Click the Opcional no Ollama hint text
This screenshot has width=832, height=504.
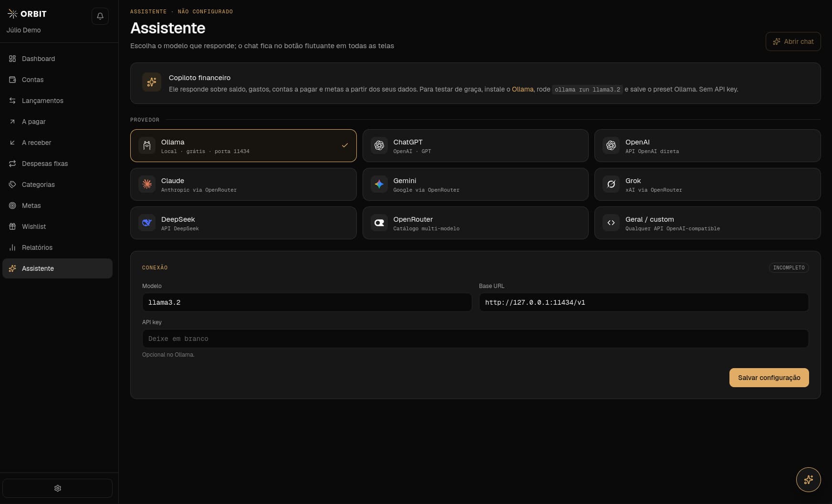click(168, 355)
